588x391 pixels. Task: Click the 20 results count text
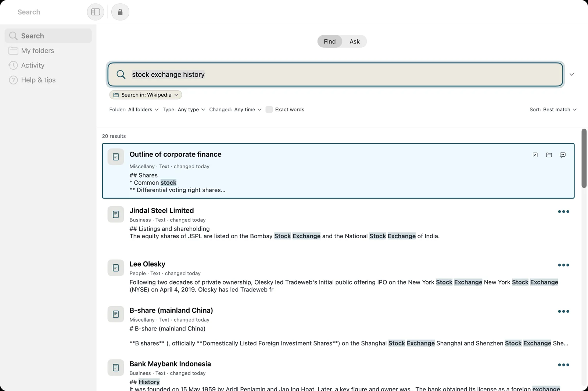[114, 136]
